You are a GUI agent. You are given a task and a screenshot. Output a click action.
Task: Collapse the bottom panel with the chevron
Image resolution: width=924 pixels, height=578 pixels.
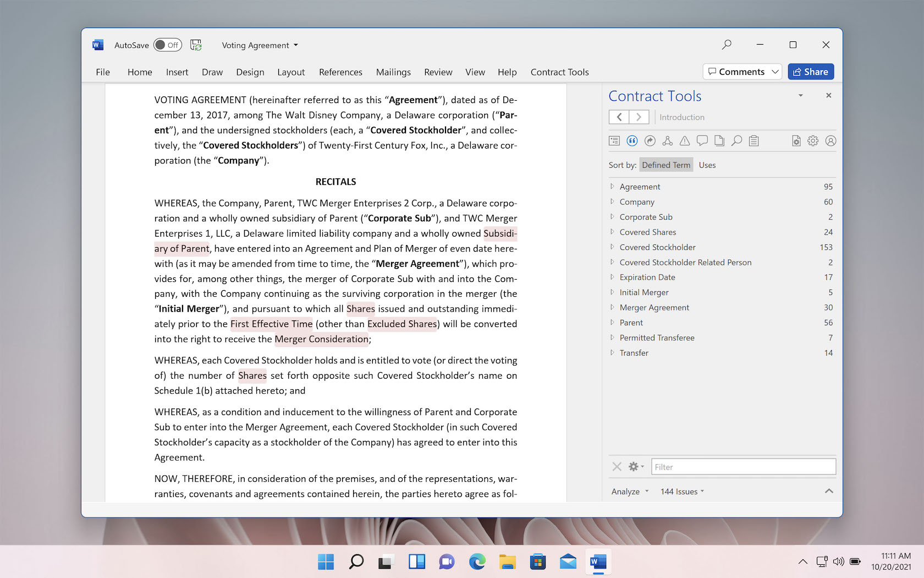(829, 491)
